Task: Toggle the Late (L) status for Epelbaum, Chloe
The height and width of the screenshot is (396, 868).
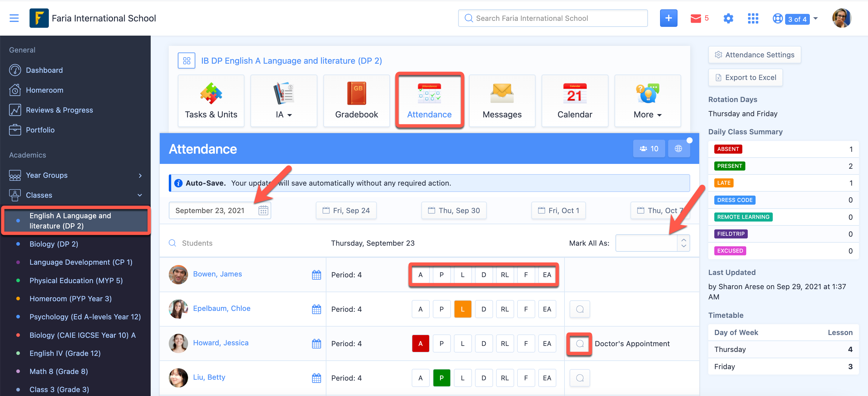Action: (x=462, y=309)
